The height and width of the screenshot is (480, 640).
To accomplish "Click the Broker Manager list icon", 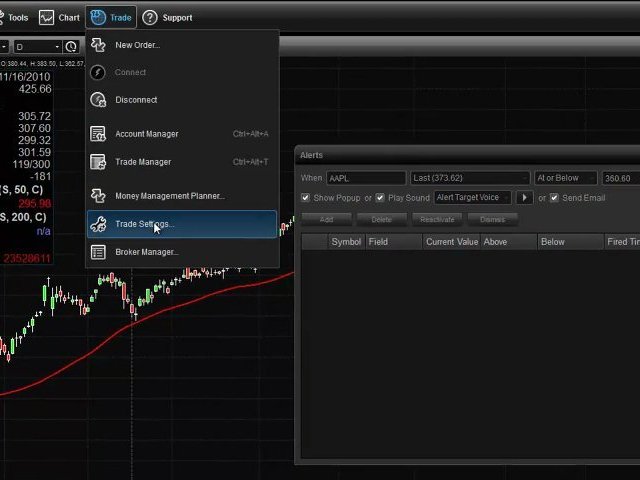I will point(98,252).
